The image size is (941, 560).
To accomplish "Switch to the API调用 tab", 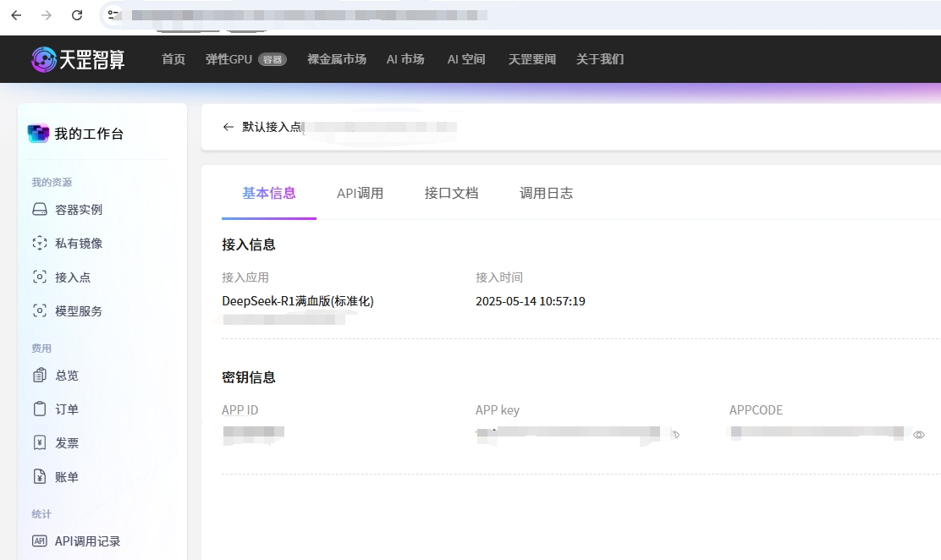I will pyautogui.click(x=360, y=193).
